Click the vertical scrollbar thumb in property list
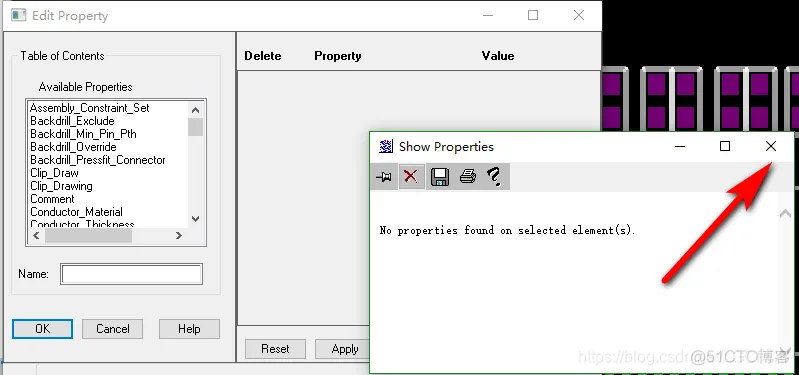 pyautogui.click(x=195, y=127)
